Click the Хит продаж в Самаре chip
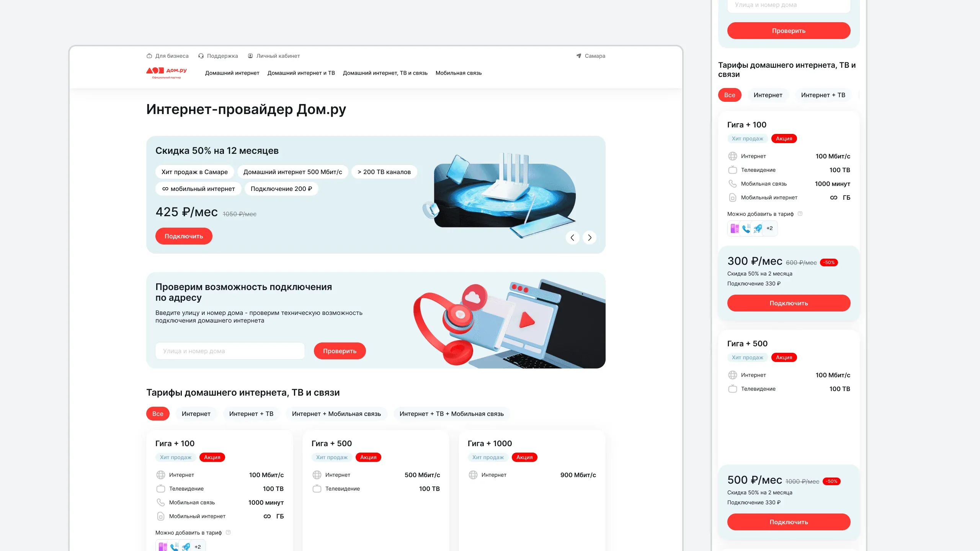980x551 pixels. tap(194, 172)
